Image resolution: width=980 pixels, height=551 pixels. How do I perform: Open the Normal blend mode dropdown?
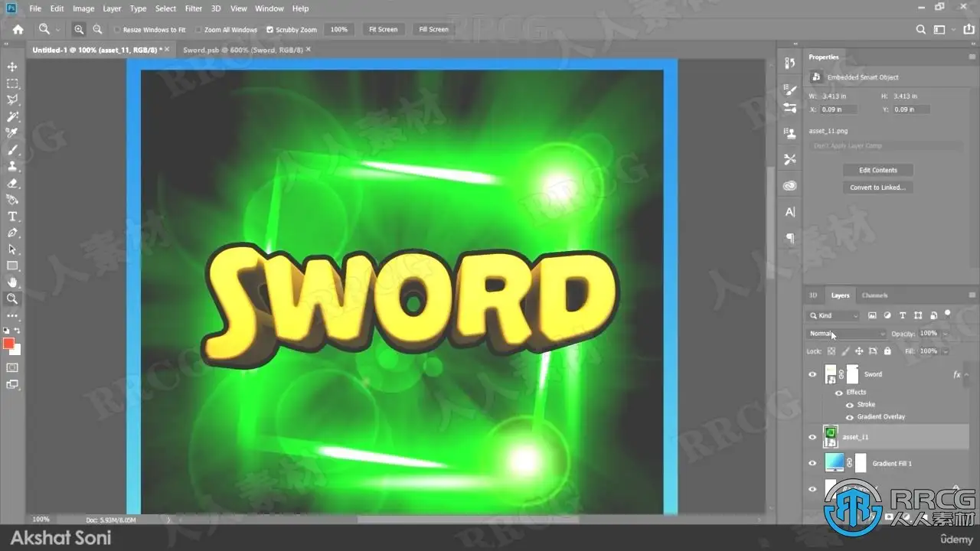(x=848, y=334)
